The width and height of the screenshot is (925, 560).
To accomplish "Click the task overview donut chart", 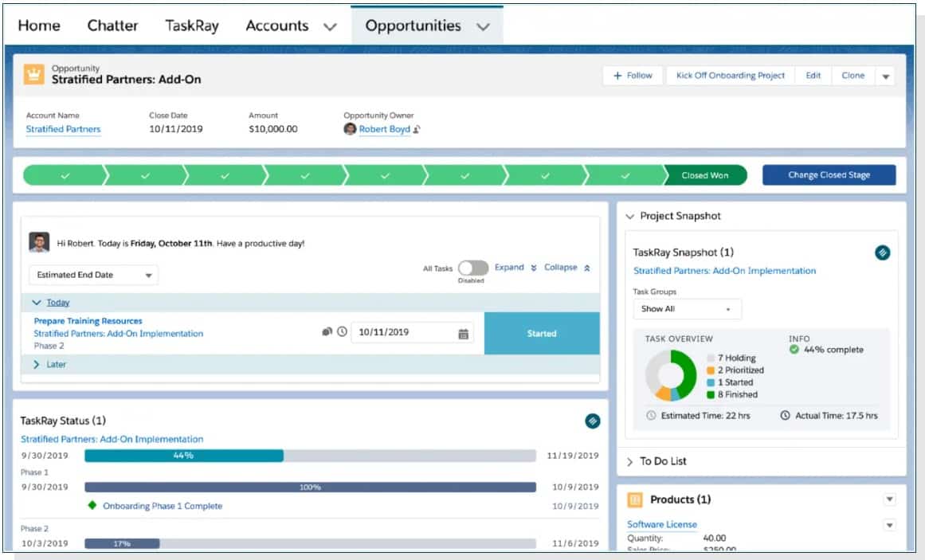I will coord(671,375).
